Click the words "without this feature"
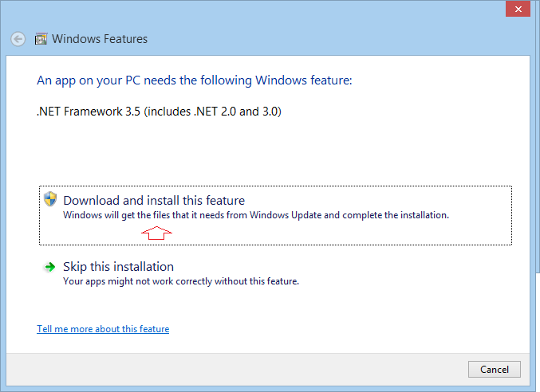The width and height of the screenshot is (540, 392). click(258, 281)
